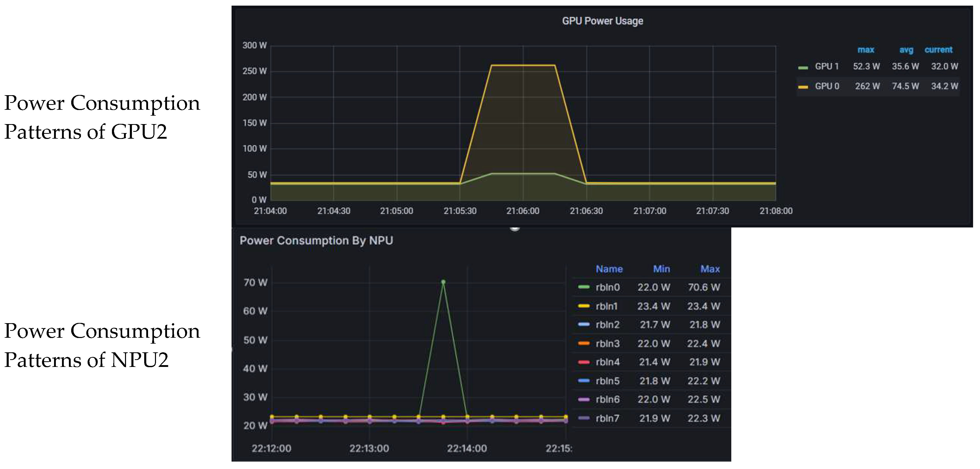Click the rbln1 yellow legend color swatch
The width and height of the screenshot is (980, 469).
click(x=583, y=306)
